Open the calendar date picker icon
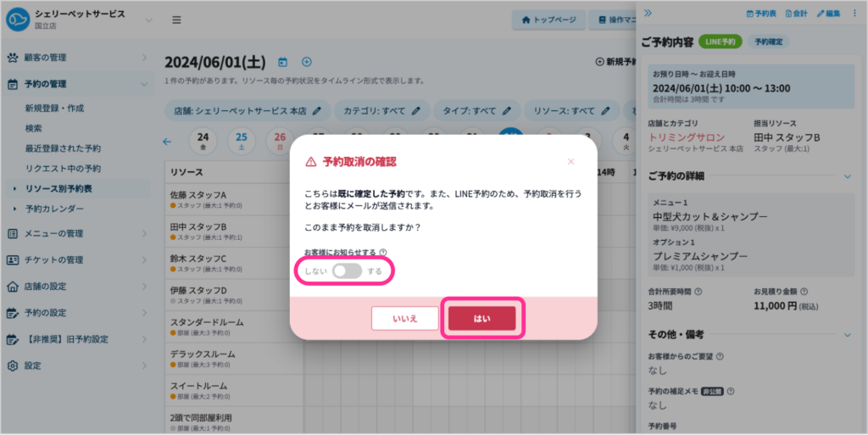This screenshot has width=868, height=435. (x=283, y=62)
